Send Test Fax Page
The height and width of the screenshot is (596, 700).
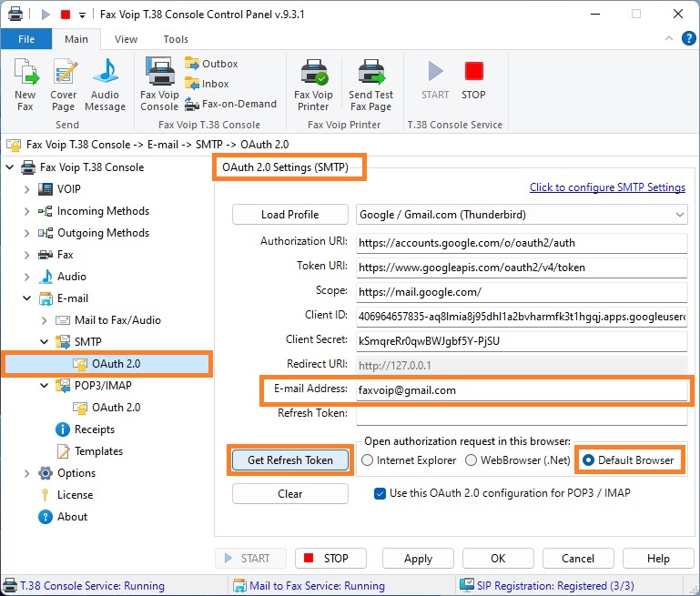(370, 85)
